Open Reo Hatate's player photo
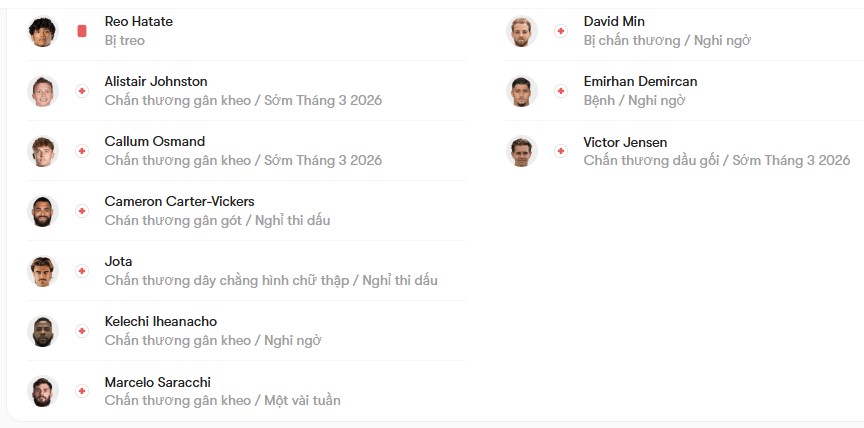 (42, 31)
